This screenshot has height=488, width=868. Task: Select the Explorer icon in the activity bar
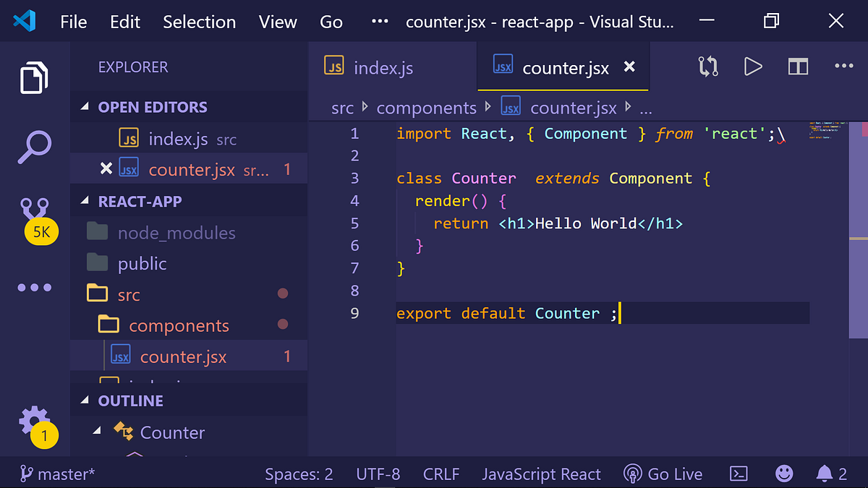point(34,77)
